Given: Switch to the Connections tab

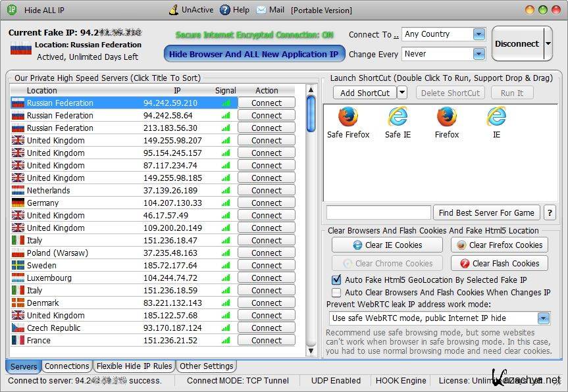Looking at the screenshot, I should click(67, 366).
